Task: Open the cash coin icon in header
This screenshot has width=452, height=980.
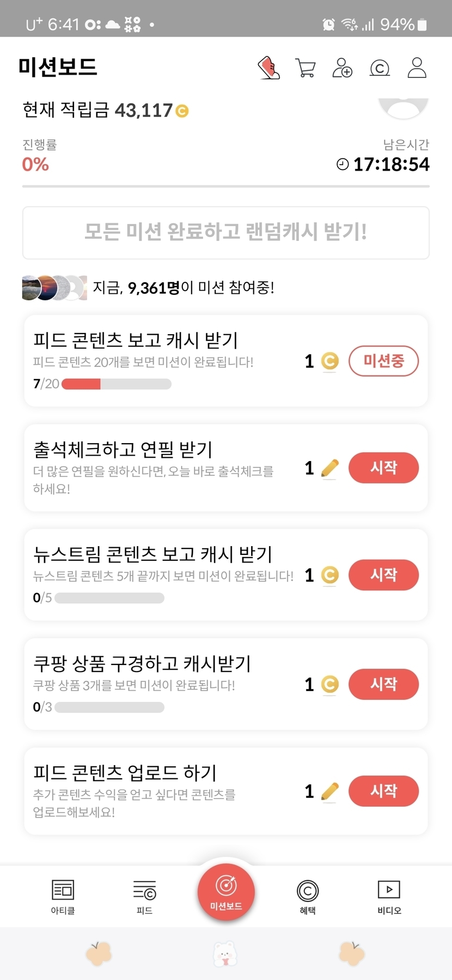Action: point(380,68)
